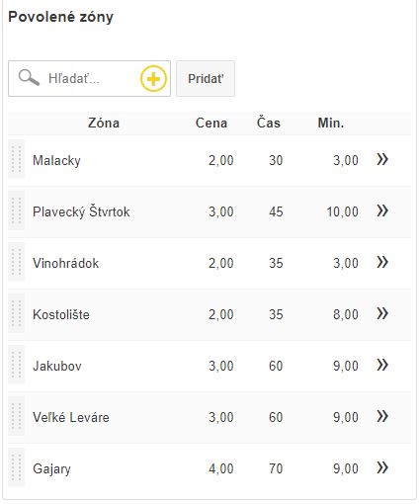The height and width of the screenshot is (504, 420).
Task: Expand Malacky zone with double chevron
Action: [x=382, y=159]
